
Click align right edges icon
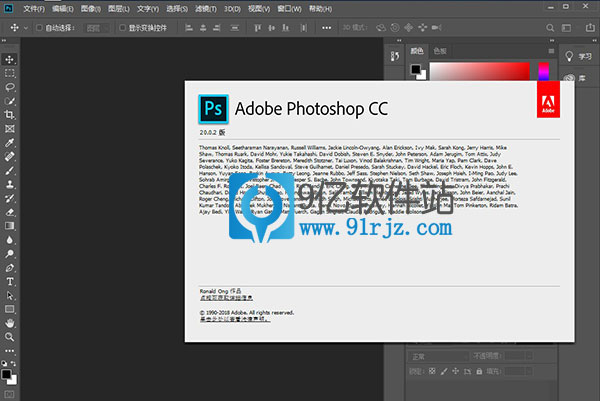click(x=217, y=28)
